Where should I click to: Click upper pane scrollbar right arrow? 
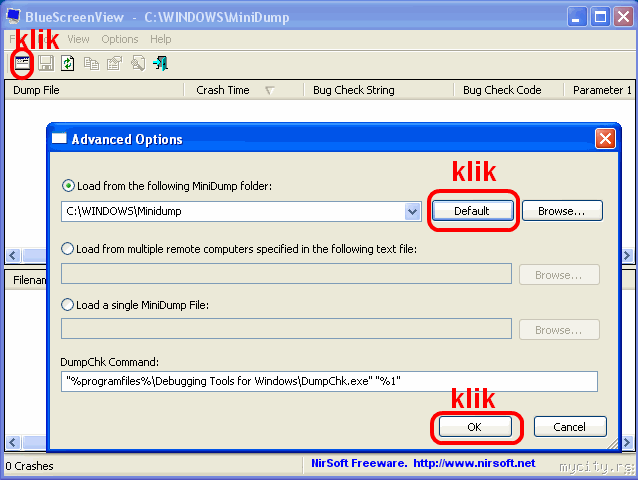click(x=627, y=255)
